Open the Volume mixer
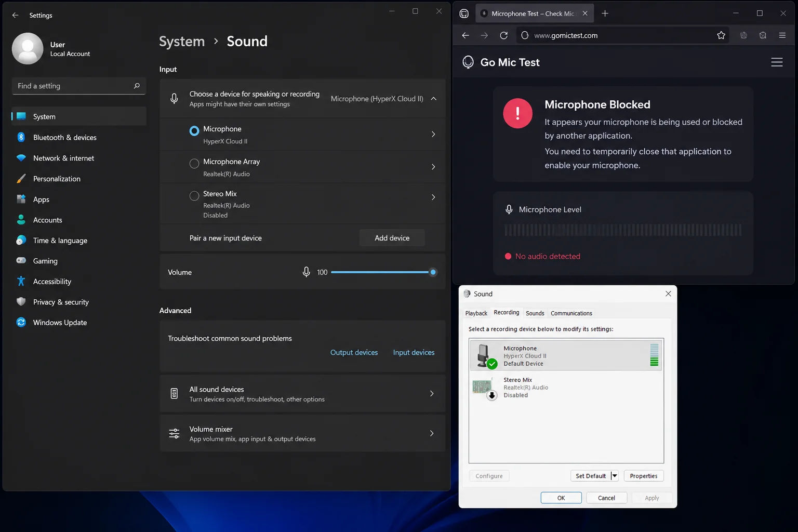 pos(302,433)
